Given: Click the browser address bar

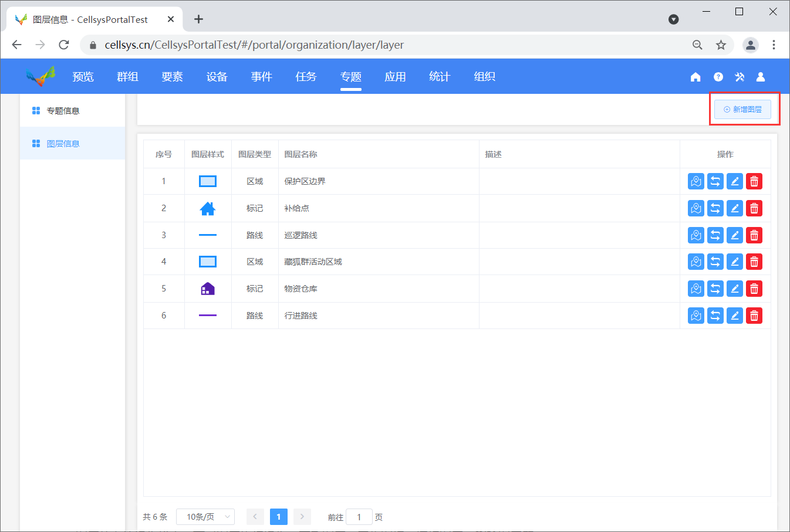Looking at the screenshot, I should point(387,45).
